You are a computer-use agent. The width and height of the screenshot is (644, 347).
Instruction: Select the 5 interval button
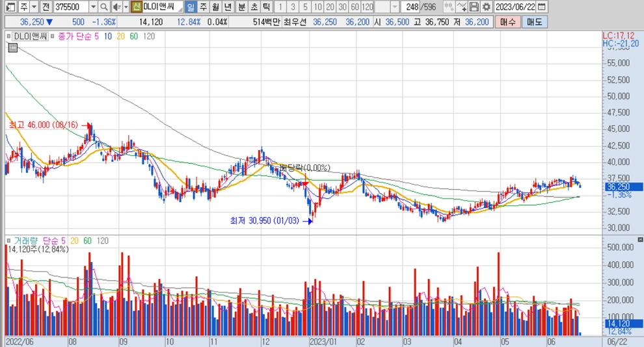click(x=305, y=6)
